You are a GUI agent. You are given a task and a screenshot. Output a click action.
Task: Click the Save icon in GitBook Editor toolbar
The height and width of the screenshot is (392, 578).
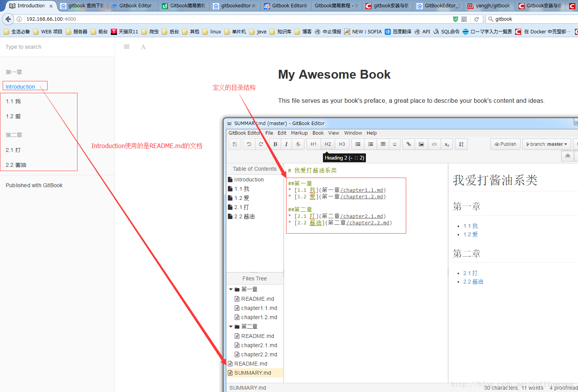coord(235,144)
